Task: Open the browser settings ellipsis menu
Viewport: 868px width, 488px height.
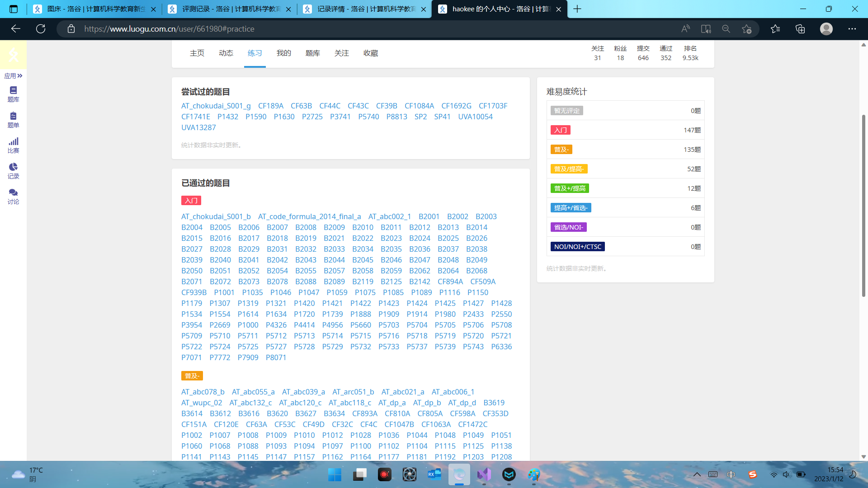Action: pyautogui.click(x=852, y=29)
